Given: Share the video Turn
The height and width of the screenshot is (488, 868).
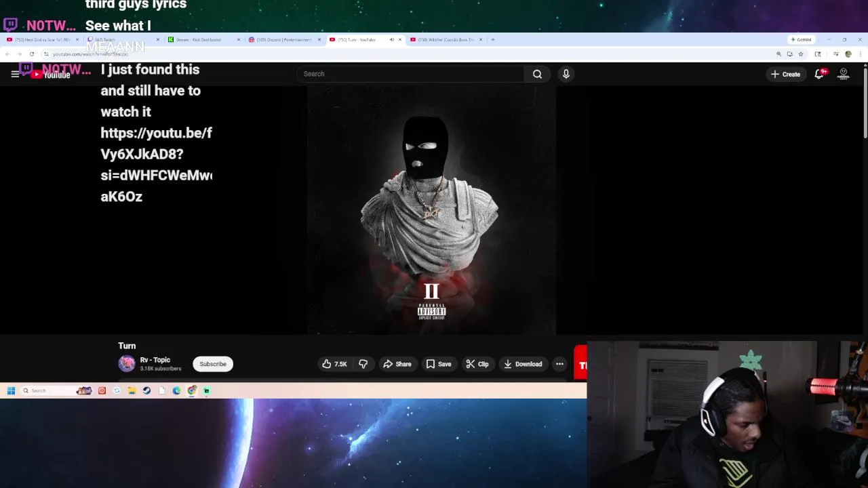Looking at the screenshot, I should [397, 364].
